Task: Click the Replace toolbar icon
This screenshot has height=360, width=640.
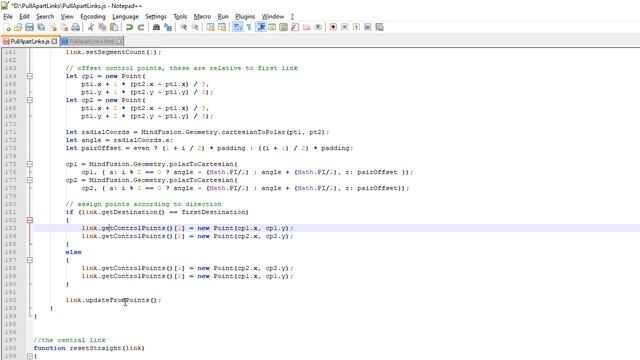Action: (x=168, y=27)
